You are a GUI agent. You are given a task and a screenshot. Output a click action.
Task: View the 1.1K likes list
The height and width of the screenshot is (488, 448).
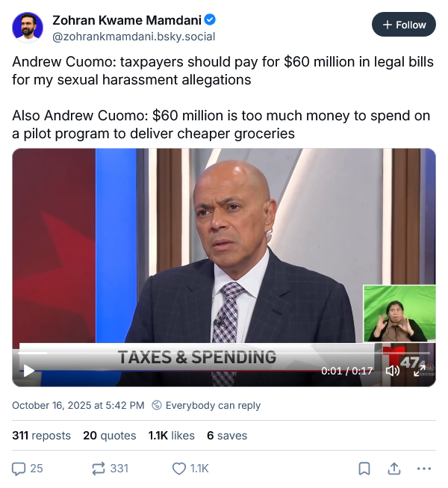[x=171, y=436]
